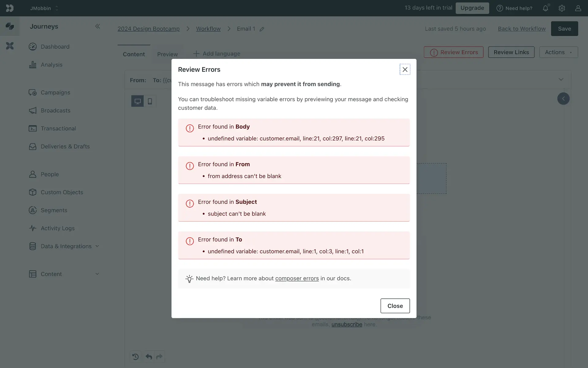Open version history clock icon
The width and height of the screenshot is (588, 368).
[135, 357]
